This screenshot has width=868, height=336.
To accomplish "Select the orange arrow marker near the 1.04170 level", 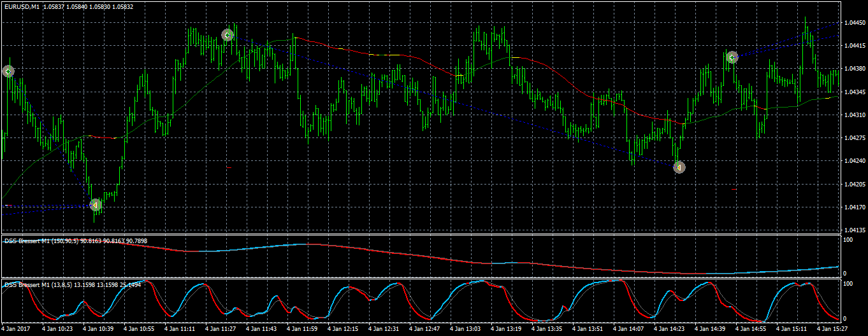I will pyautogui.click(x=95, y=205).
